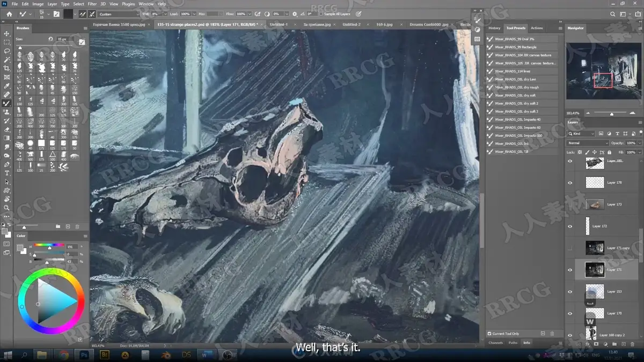Select Layer 173 thumbnail in Layers panel
This screenshot has width=644, height=362.
[x=595, y=204]
